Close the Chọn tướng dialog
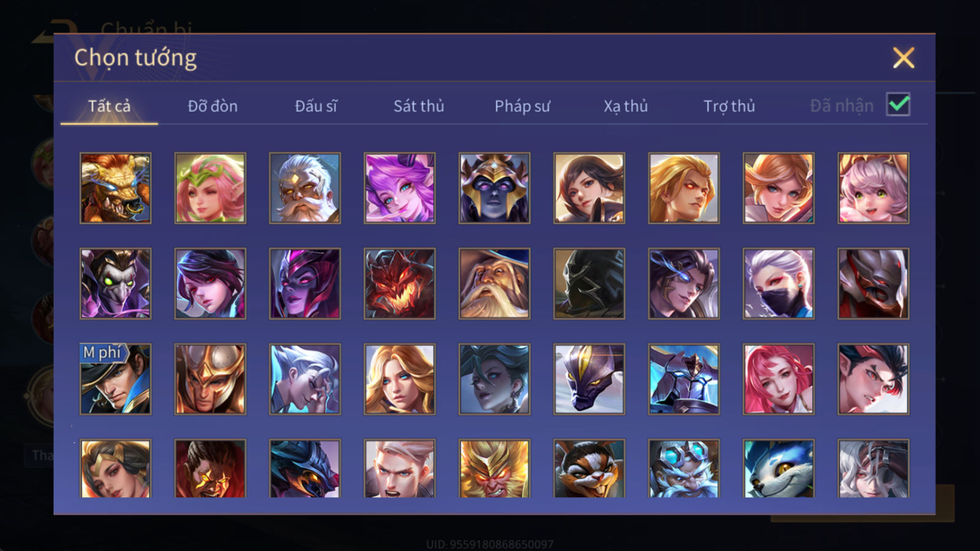Viewport: 980px width, 551px height. click(903, 58)
